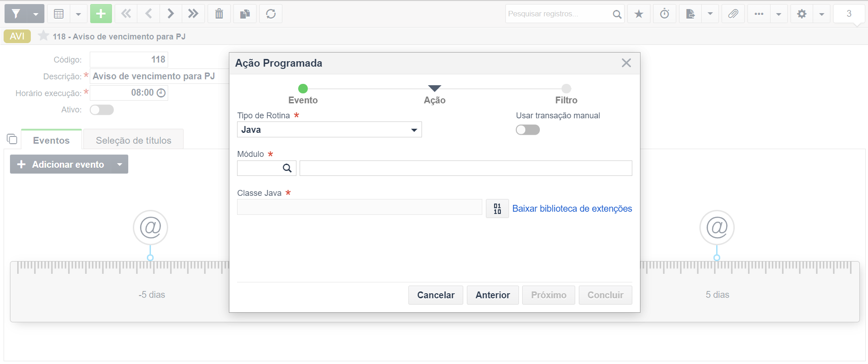Click the Classe Java field
The width and height of the screenshot is (868, 364).
pyautogui.click(x=359, y=207)
